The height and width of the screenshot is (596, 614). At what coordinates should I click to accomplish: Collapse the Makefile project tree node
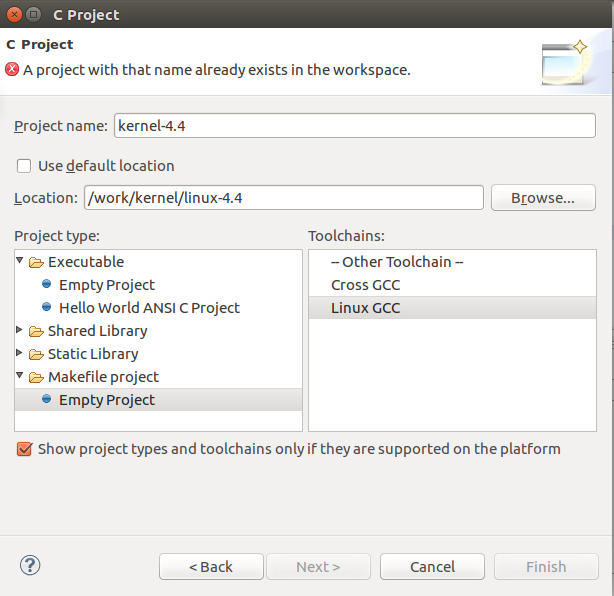coord(20,375)
